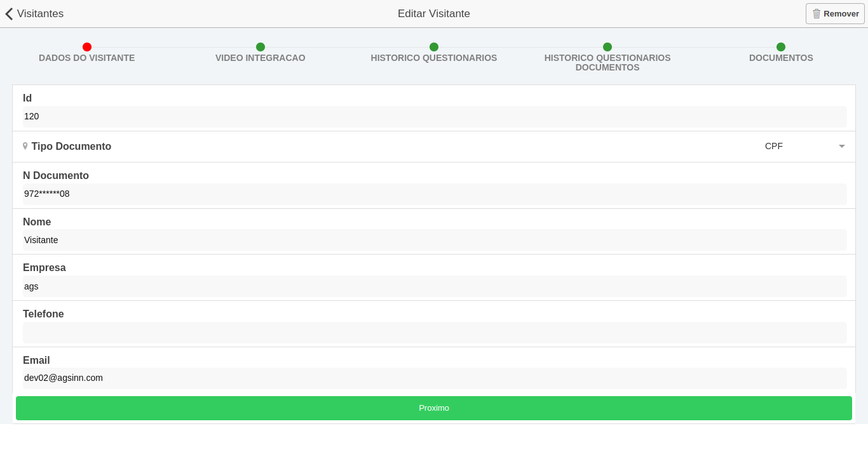
Task: Click the trash icon in Remover button
Action: point(816,13)
